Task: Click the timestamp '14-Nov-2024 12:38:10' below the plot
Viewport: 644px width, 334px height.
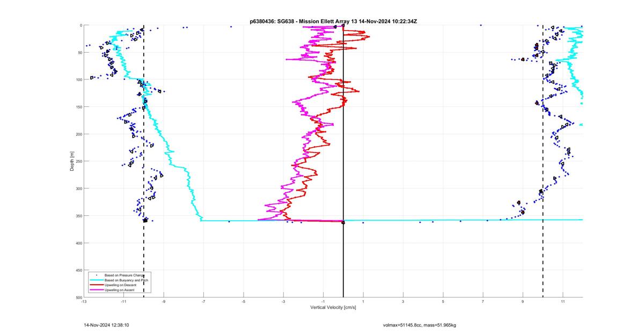Action: [106, 325]
